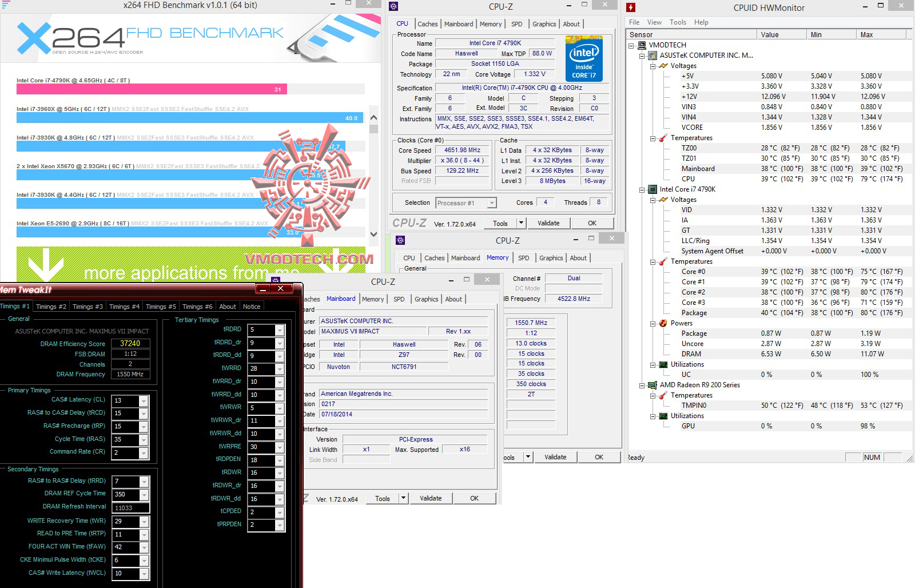Open the Tools dropdown arrow in CPU-Z CPU window
915x588 pixels.
(x=521, y=223)
